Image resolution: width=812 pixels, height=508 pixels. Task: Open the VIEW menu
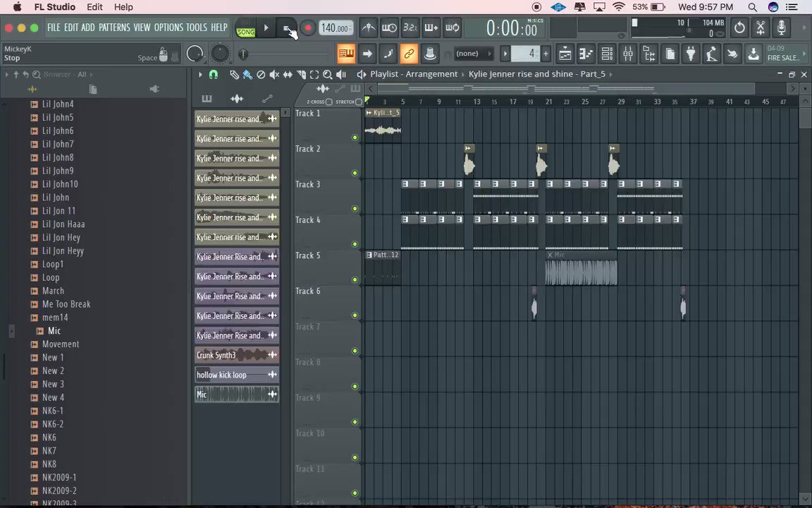click(x=142, y=28)
